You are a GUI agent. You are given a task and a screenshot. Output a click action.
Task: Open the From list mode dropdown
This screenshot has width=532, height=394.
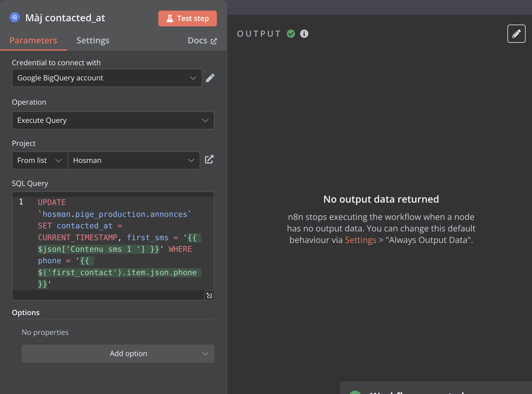pos(40,160)
